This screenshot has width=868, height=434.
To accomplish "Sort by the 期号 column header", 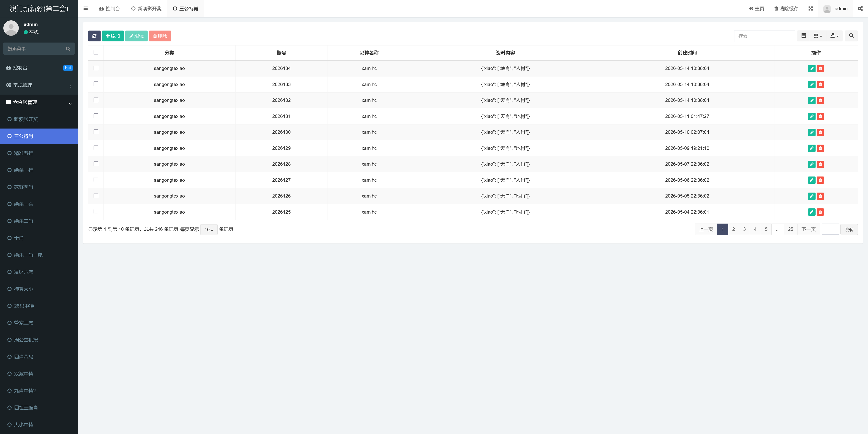I will coord(281,53).
